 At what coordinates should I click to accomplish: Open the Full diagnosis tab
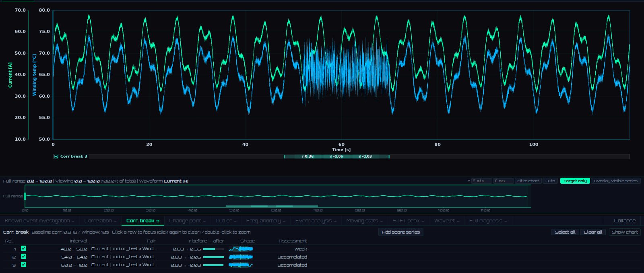[488, 221]
